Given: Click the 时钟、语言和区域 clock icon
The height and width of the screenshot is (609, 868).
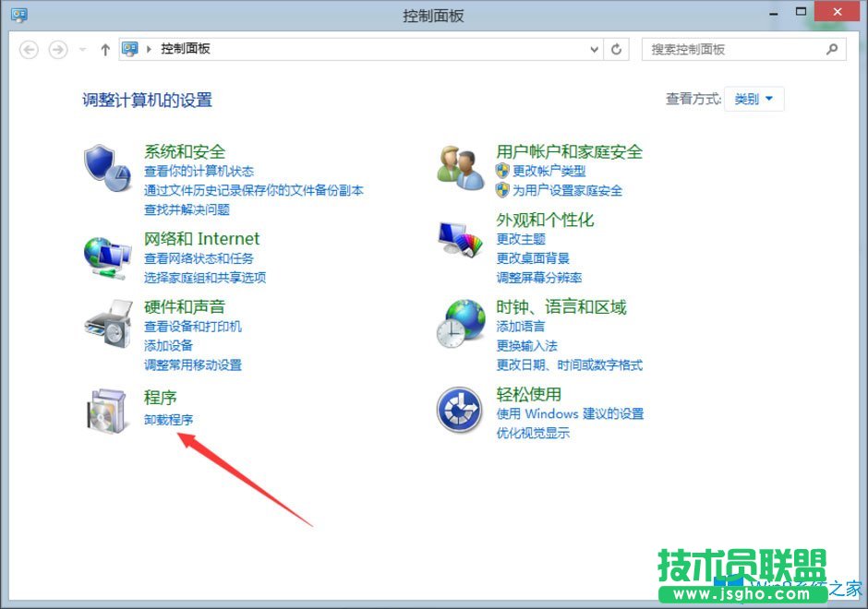Looking at the screenshot, I should point(457,326).
